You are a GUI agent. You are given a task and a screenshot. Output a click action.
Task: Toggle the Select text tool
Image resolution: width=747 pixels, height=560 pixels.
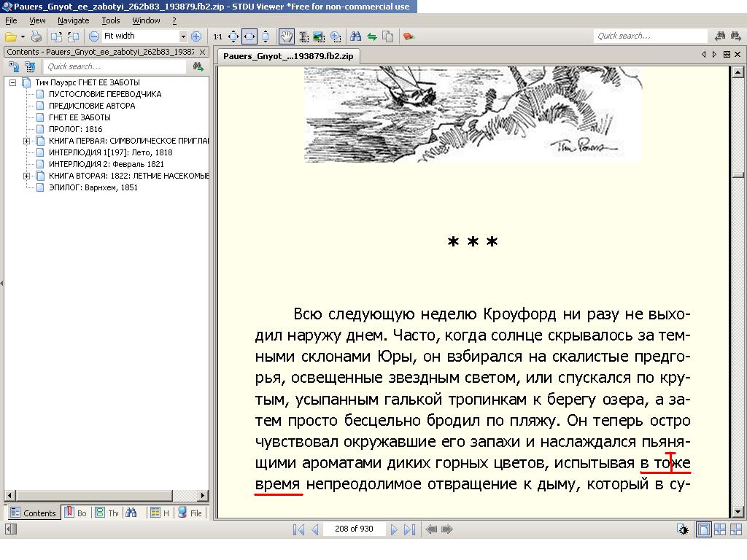tap(303, 36)
